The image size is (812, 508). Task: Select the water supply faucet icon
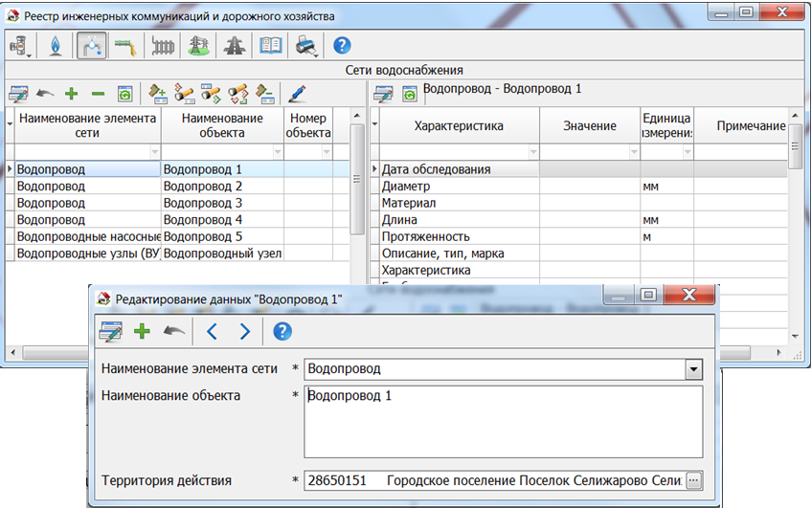(x=92, y=46)
